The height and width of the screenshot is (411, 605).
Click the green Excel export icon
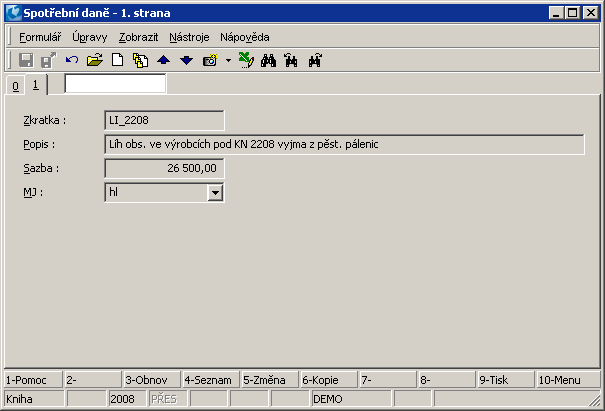(246, 60)
